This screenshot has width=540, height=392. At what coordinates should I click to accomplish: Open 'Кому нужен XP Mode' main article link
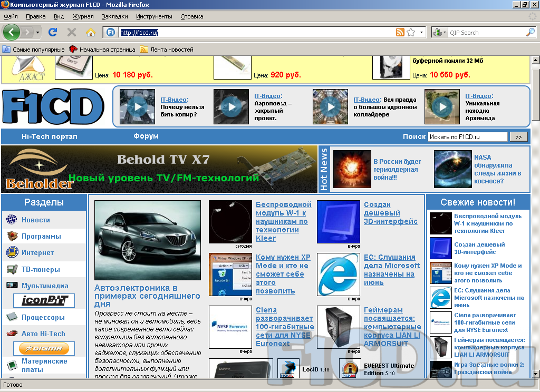(x=283, y=274)
